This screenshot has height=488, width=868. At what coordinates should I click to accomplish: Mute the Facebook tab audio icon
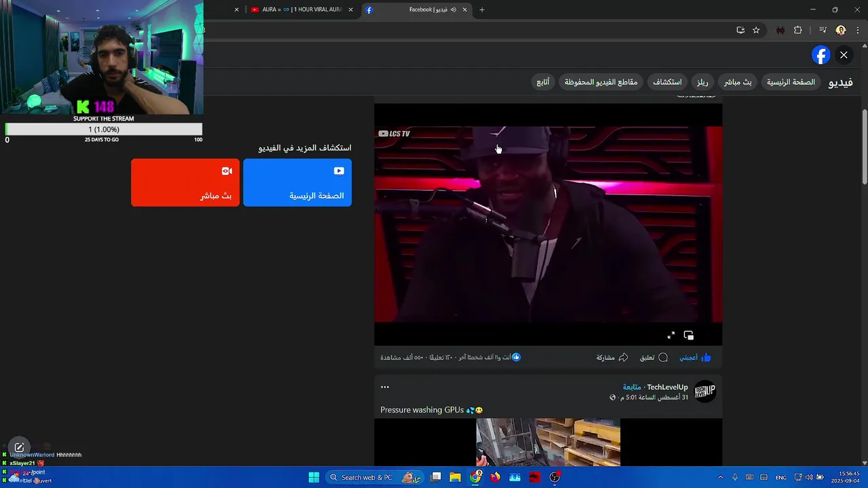[x=453, y=9]
